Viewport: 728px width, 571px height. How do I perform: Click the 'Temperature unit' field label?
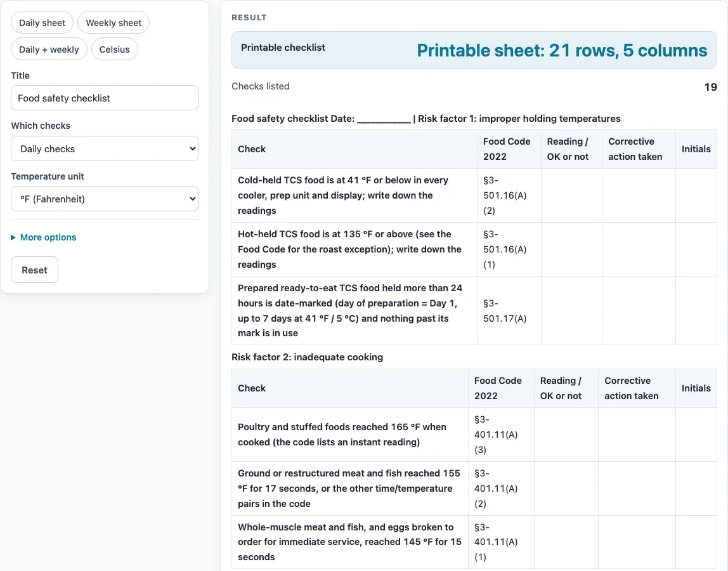[x=48, y=176]
